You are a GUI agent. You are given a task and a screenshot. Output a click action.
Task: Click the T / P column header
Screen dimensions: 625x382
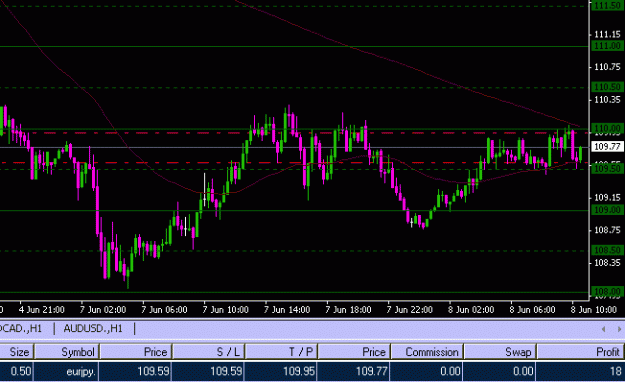[x=281, y=352]
